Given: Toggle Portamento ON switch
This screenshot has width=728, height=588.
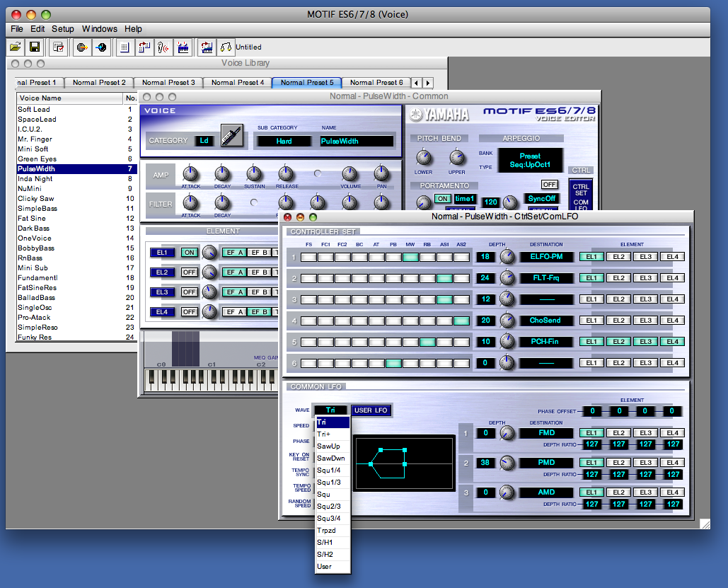Looking at the screenshot, I should coord(443,199).
